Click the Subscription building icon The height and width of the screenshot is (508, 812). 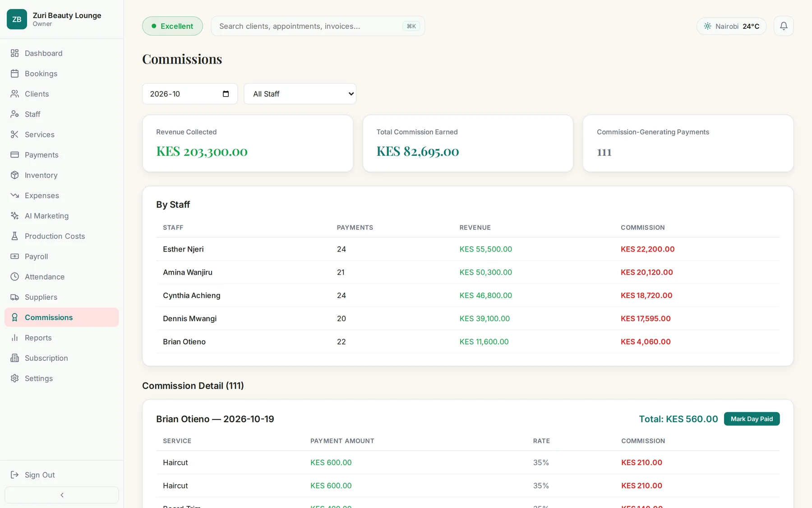click(15, 358)
